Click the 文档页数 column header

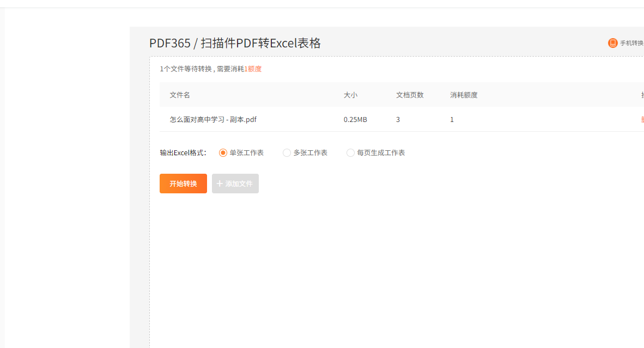click(x=410, y=95)
